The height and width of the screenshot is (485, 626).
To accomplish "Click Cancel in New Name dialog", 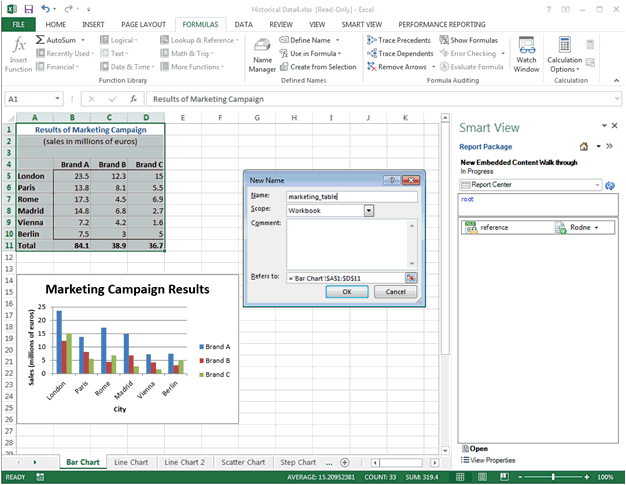I will (x=395, y=292).
